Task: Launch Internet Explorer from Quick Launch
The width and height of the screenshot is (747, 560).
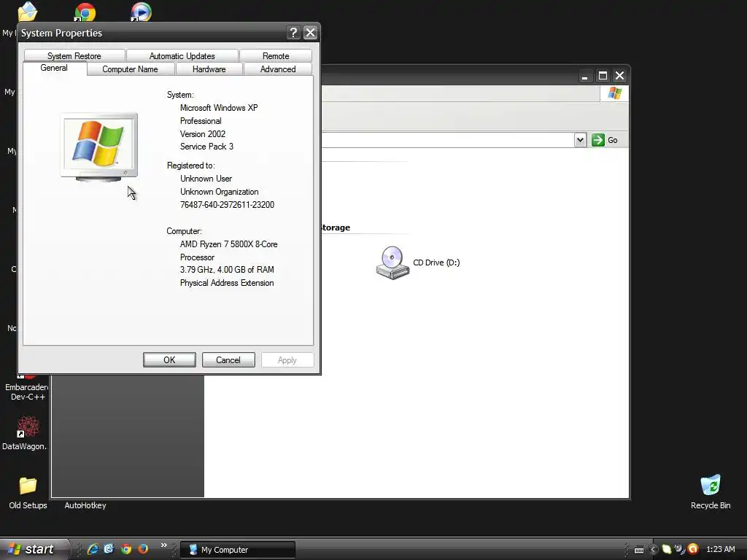Action: [93, 549]
